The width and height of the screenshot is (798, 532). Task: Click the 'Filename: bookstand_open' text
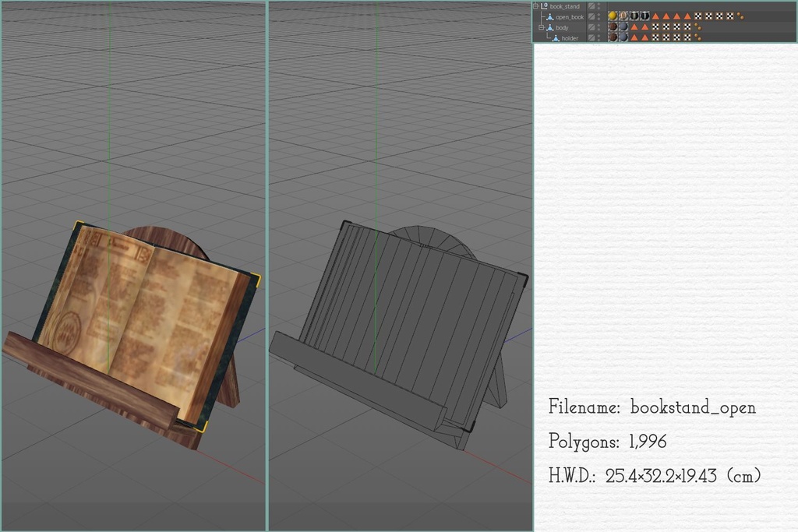(652, 407)
